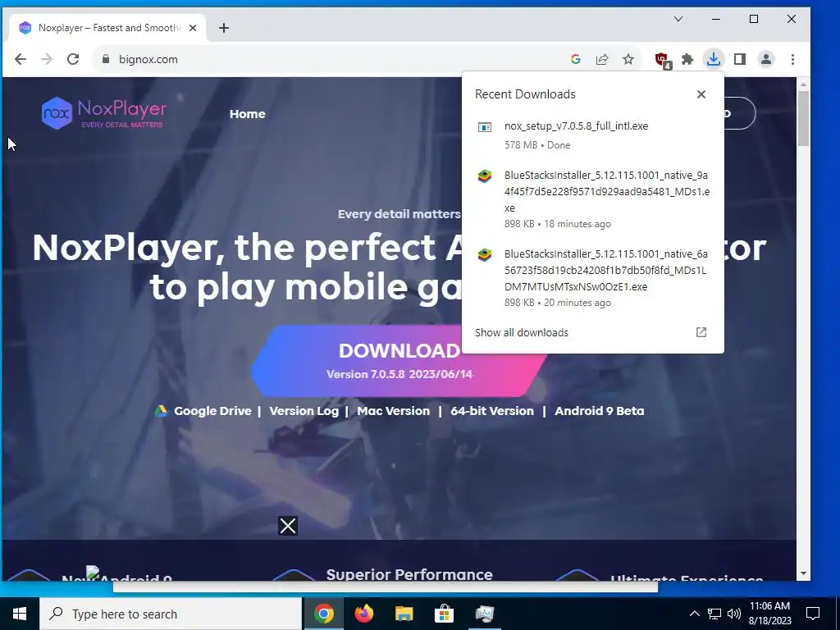This screenshot has width=840, height=630.
Task: Click the padlock site info icon
Action: [106, 59]
